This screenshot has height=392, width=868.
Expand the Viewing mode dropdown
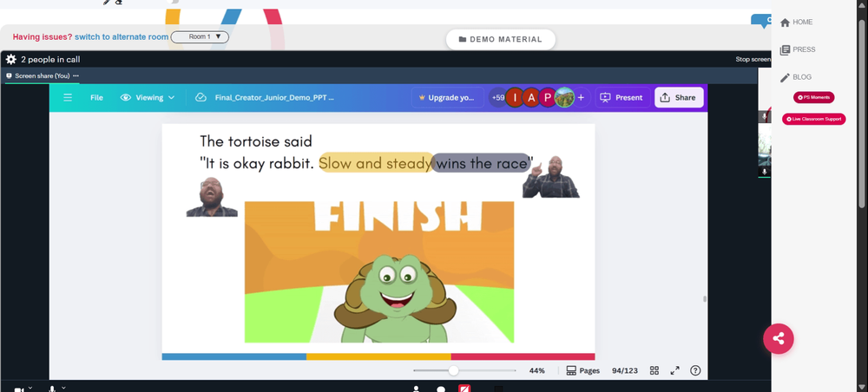click(148, 97)
